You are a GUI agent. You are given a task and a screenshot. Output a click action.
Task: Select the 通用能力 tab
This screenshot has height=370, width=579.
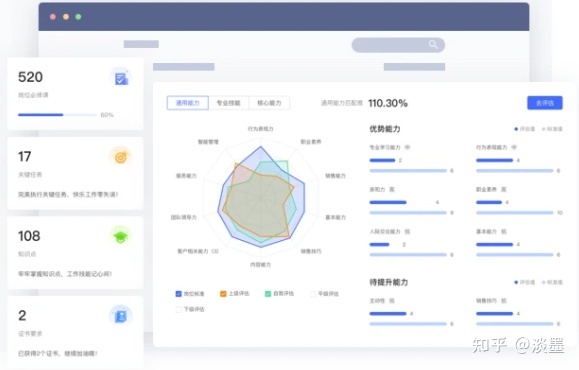pos(188,103)
